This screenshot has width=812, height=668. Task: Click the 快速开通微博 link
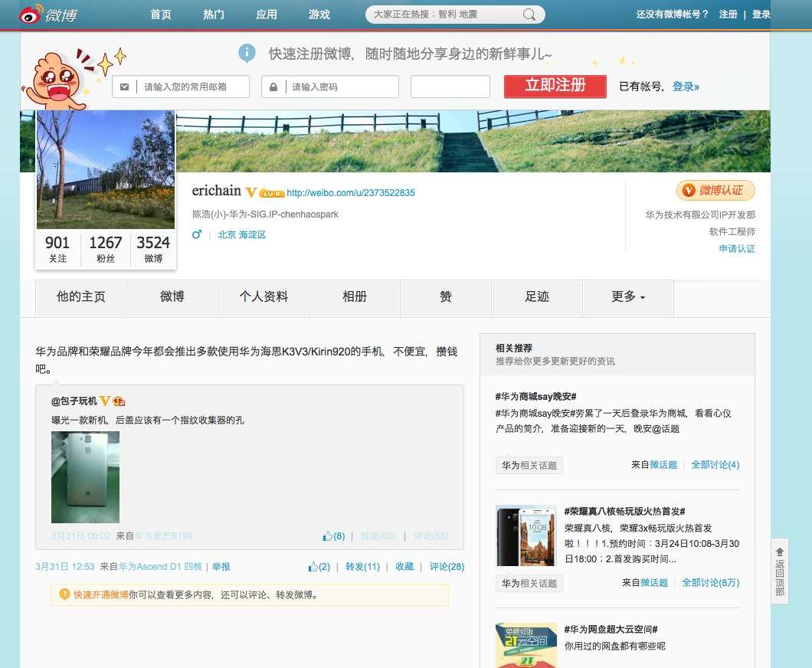tap(101, 594)
